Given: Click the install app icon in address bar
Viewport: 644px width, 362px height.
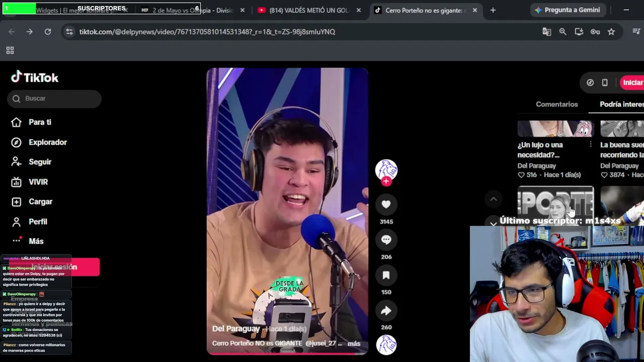Looking at the screenshot, I should click(579, 32).
